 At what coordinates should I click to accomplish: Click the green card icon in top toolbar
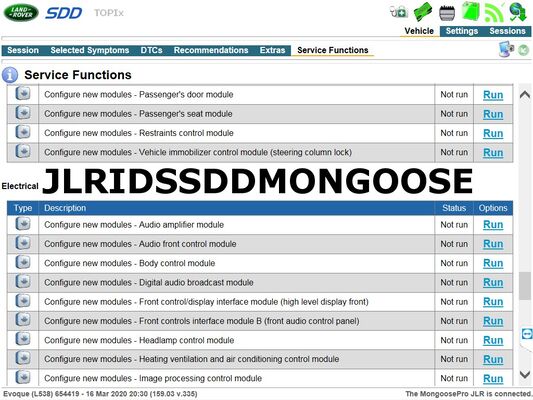tap(423, 12)
